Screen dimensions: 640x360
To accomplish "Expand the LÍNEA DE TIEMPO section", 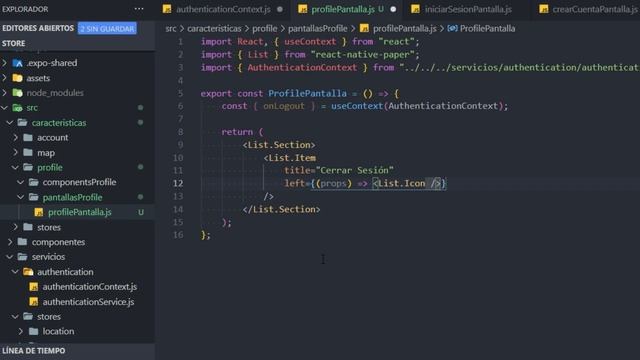I will coord(78,351).
